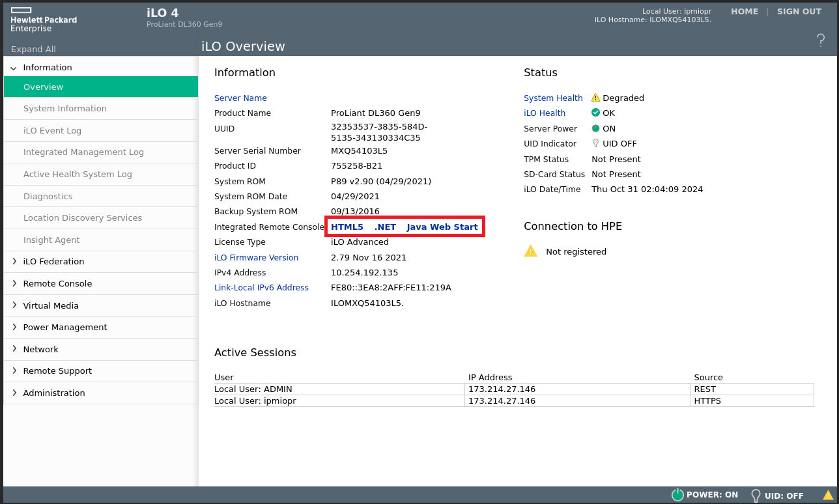Click Local User: ipmiopr session row

point(514,400)
